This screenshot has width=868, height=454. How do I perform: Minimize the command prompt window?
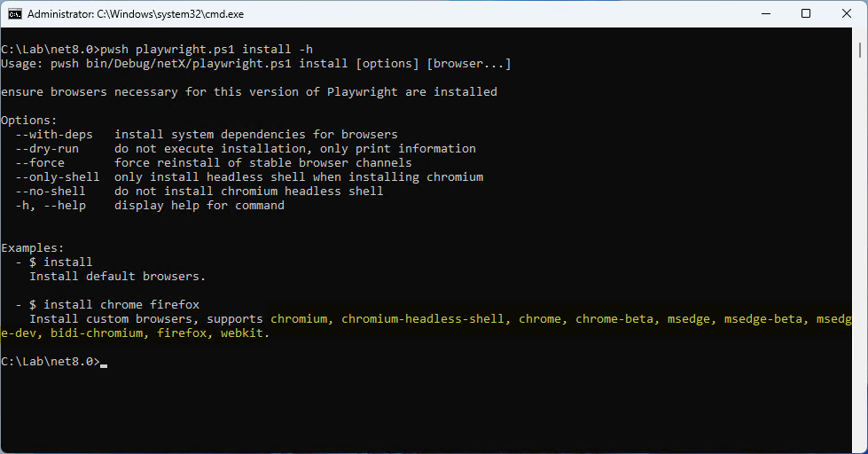[x=766, y=14]
